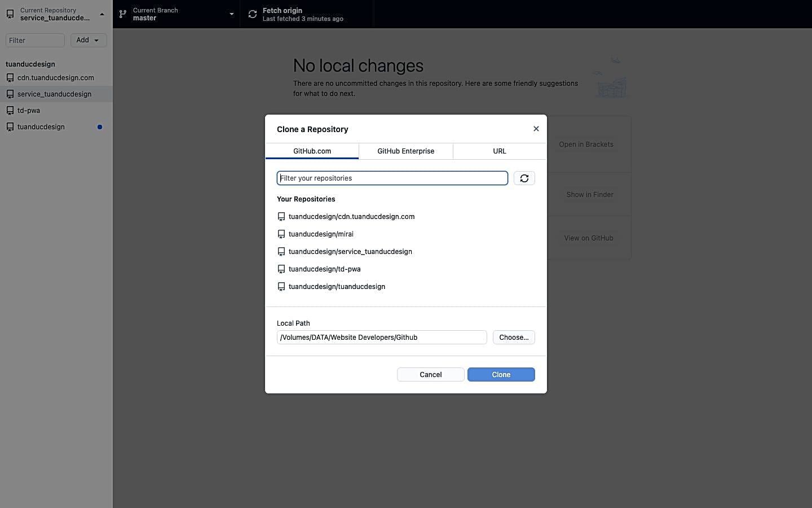
Task: Click sidebar repo icon beside tuanducdesign entry
Action: [10, 127]
